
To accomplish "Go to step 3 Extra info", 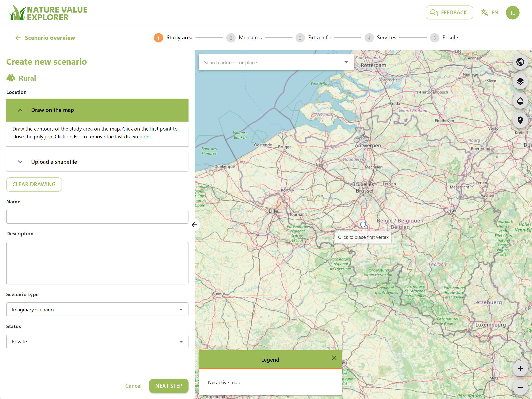I will [x=313, y=38].
